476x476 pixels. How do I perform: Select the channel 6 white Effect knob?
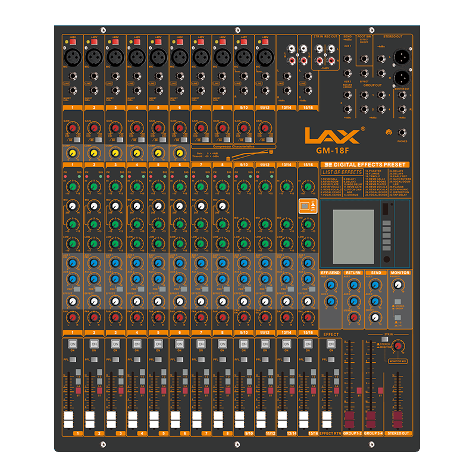tap(180, 302)
